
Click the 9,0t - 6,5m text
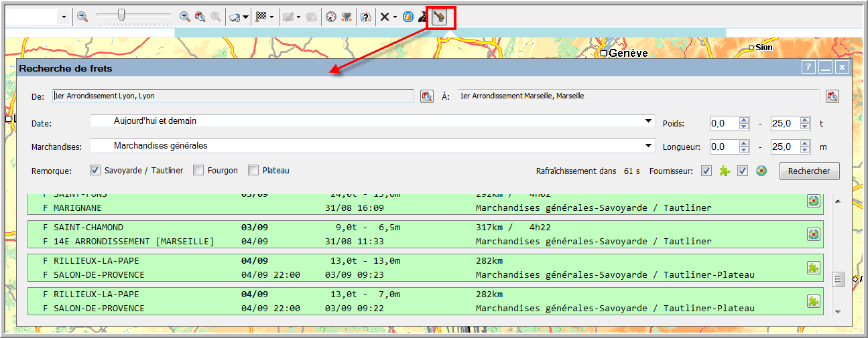click(369, 228)
